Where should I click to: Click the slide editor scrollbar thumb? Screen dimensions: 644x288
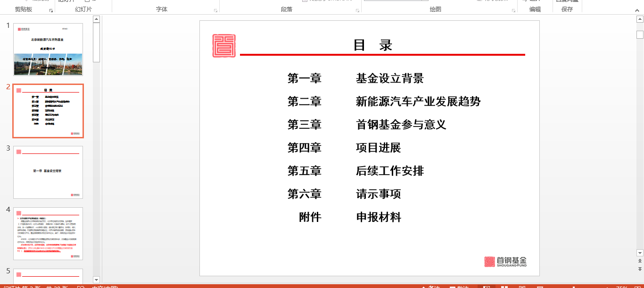(x=640, y=34)
